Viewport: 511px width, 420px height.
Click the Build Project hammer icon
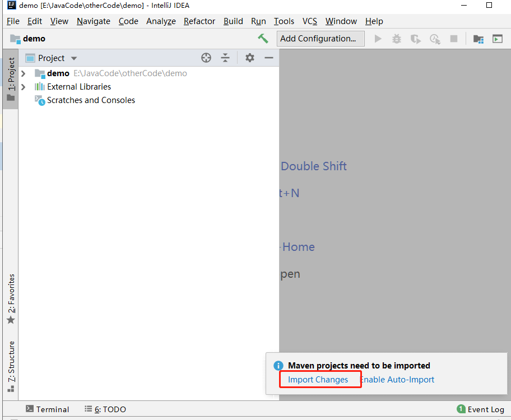(x=263, y=38)
